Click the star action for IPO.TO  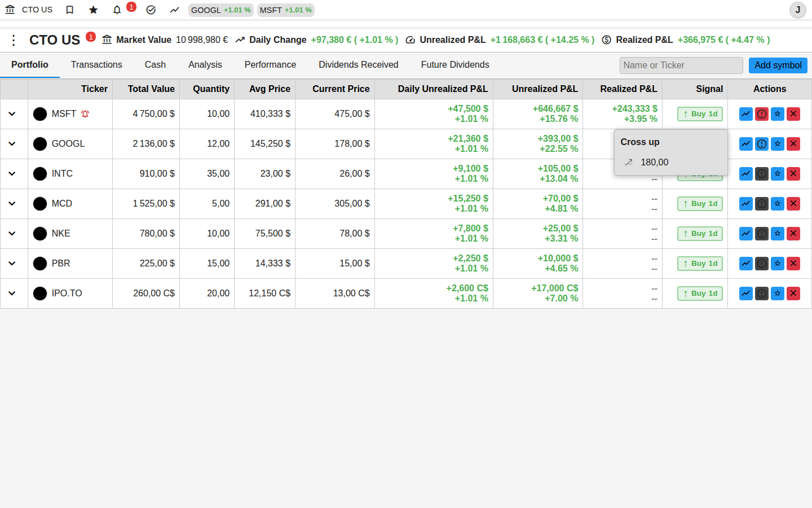tap(778, 294)
